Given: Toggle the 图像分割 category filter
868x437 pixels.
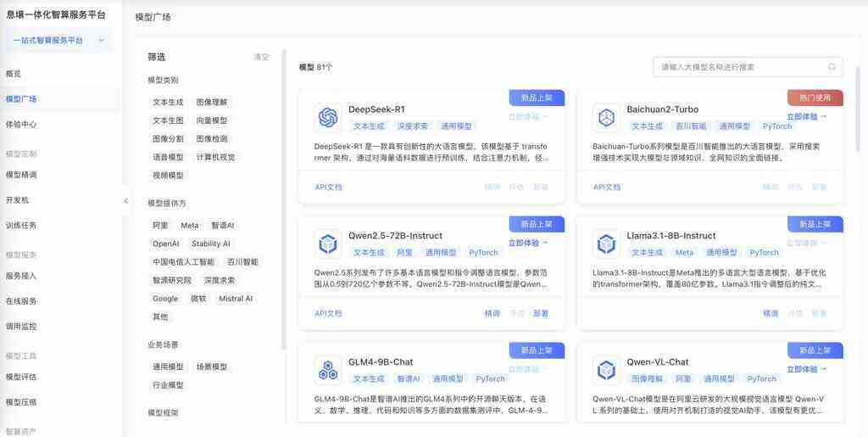Looking at the screenshot, I should 169,139.
